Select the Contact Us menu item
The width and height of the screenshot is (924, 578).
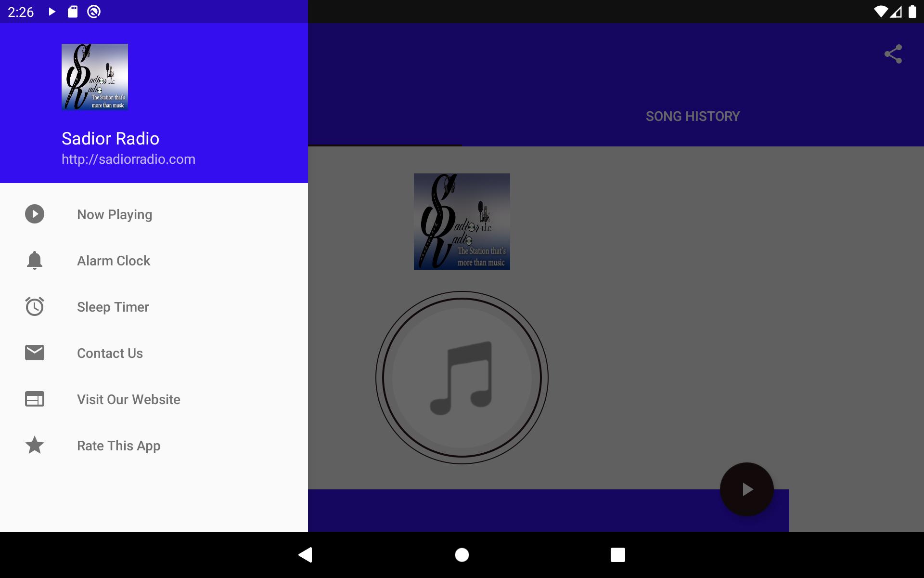pyautogui.click(x=154, y=353)
